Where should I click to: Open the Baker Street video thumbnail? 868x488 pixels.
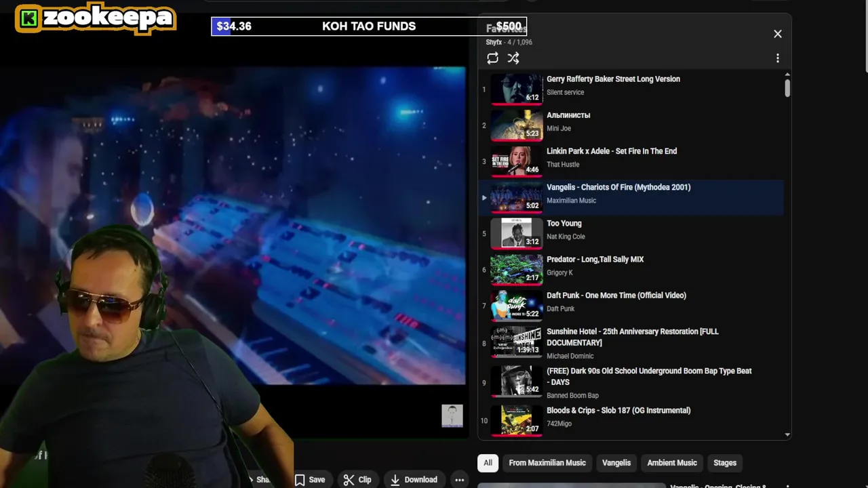(x=517, y=89)
